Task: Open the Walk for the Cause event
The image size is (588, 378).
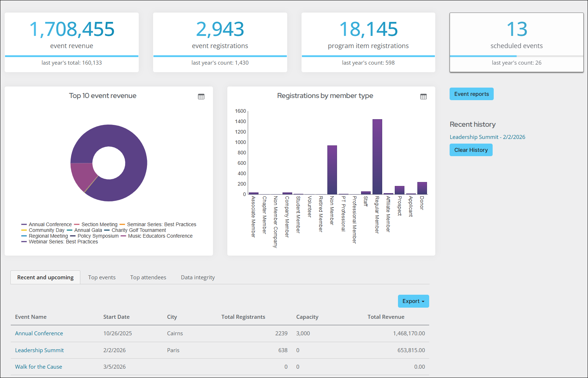Action: tap(38, 367)
